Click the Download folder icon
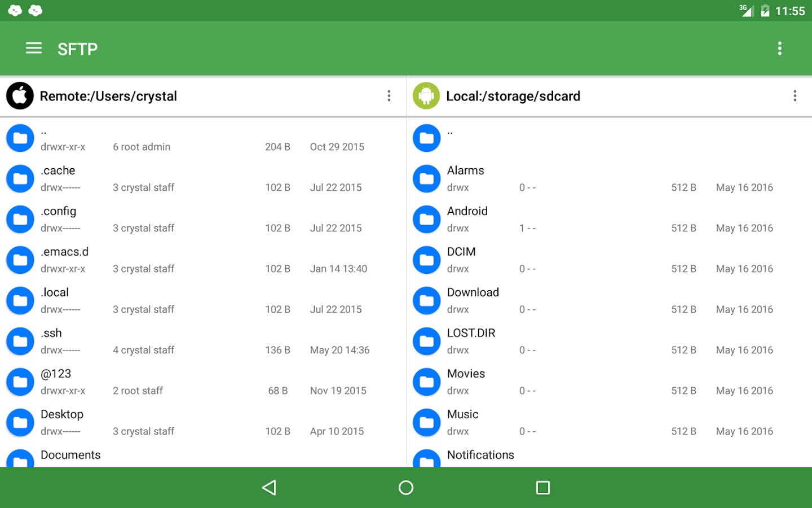 pos(427,301)
